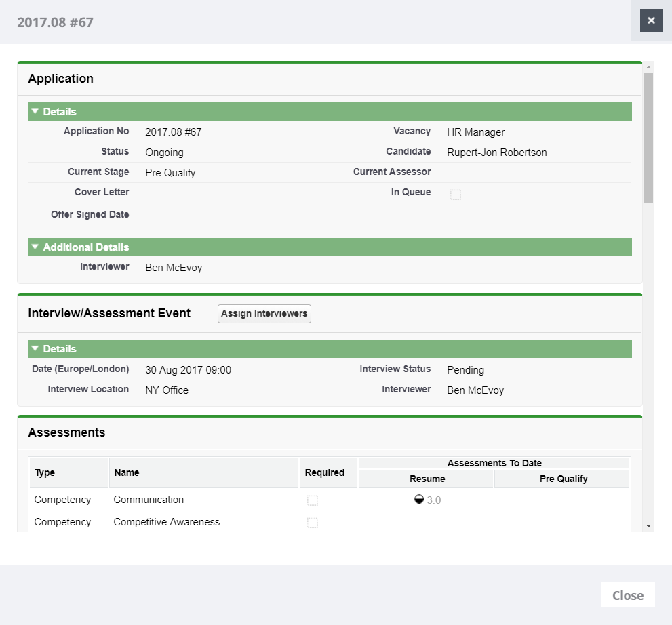
Task: Click the vertical scrollbar thumb
Action: [x=649, y=136]
